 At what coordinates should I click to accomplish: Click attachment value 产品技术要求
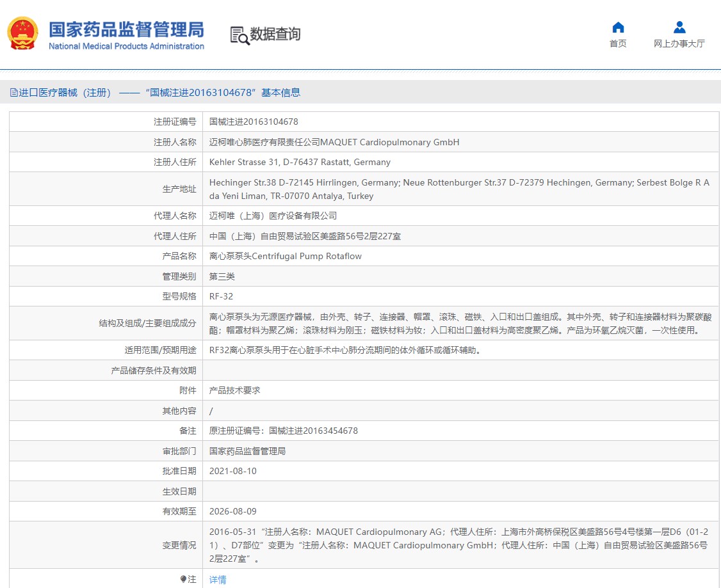(234, 390)
